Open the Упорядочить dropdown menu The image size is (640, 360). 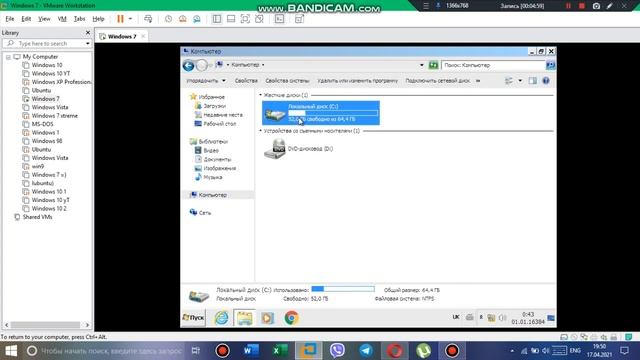(x=206, y=81)
